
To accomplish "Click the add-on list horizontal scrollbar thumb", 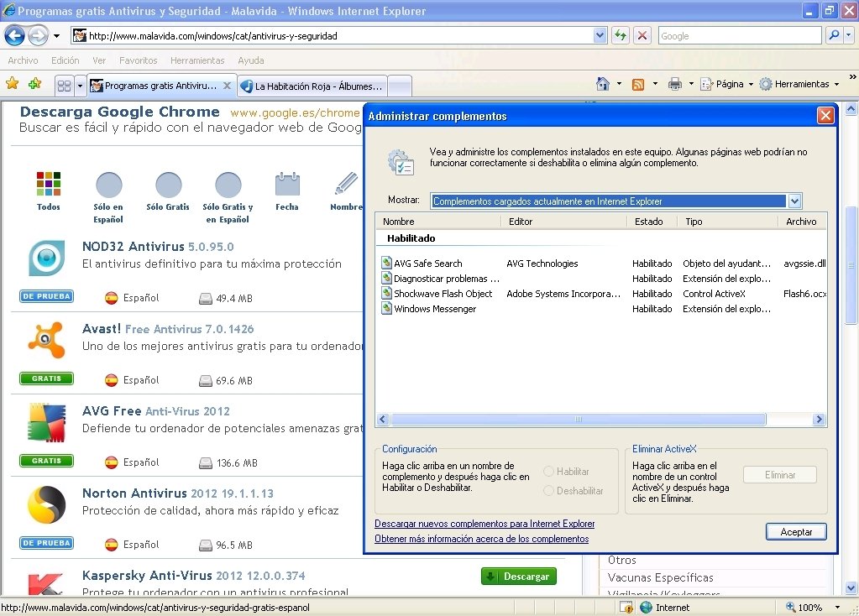I will click(x=578, y=420).
